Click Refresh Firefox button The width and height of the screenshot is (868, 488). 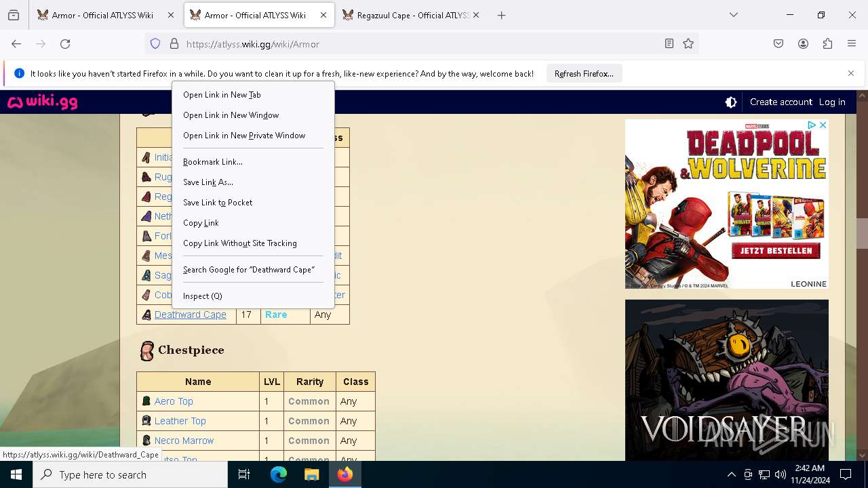coord(584,73)
